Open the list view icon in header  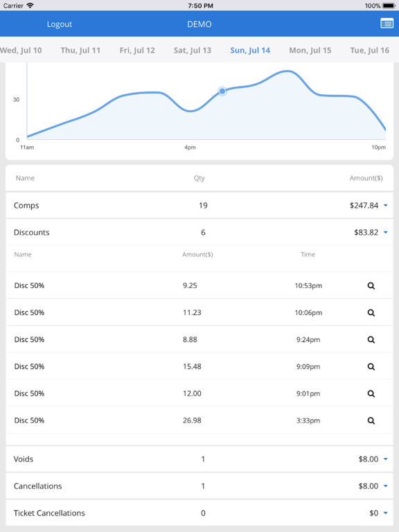pos(387,24)
